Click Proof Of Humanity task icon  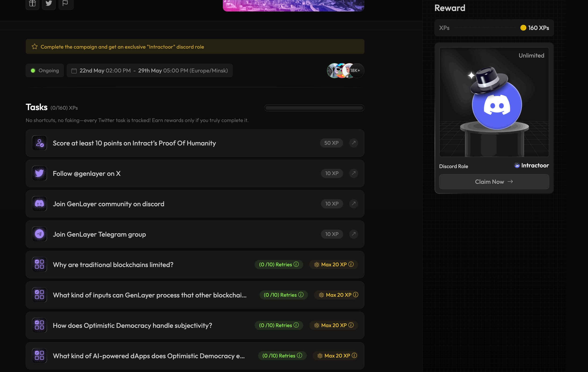pyautogui.click(x=39, y=143)
